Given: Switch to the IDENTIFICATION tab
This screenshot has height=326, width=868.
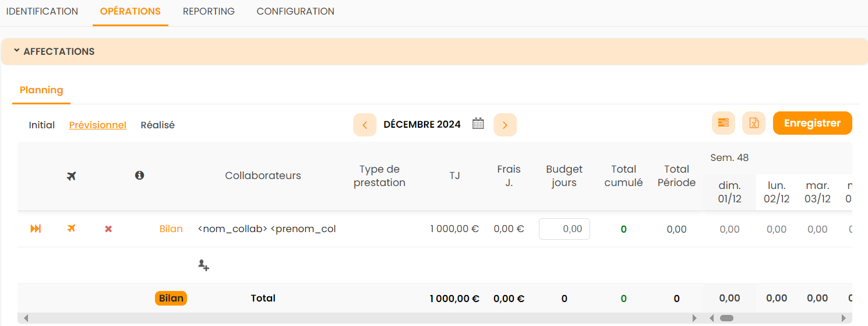Looking at the screenshot, I should tap(42, 12).
